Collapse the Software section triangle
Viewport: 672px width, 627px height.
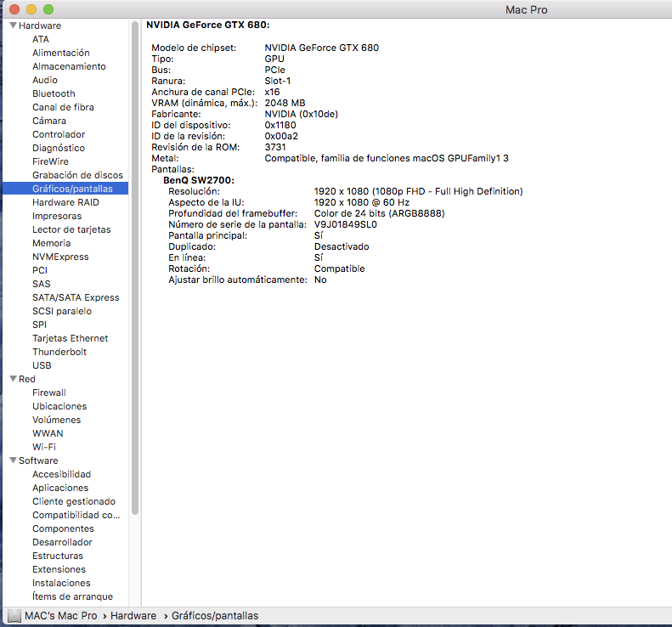tap(13, 460)
